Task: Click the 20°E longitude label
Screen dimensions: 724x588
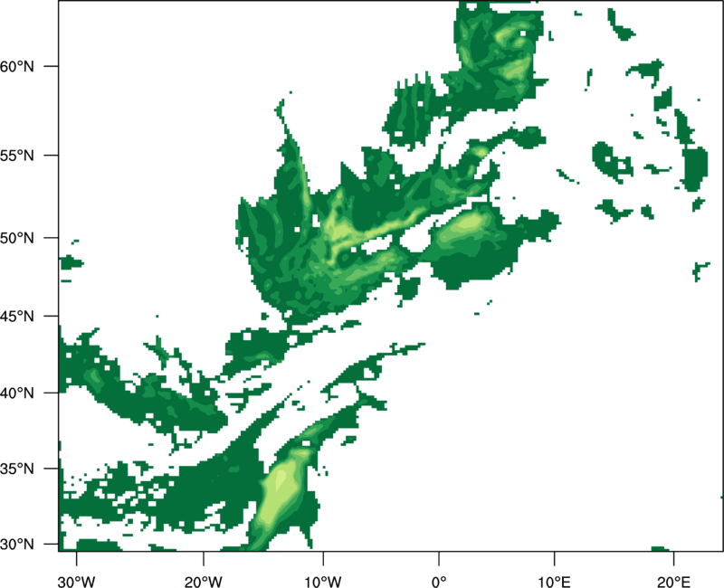Action: (673, 581)
